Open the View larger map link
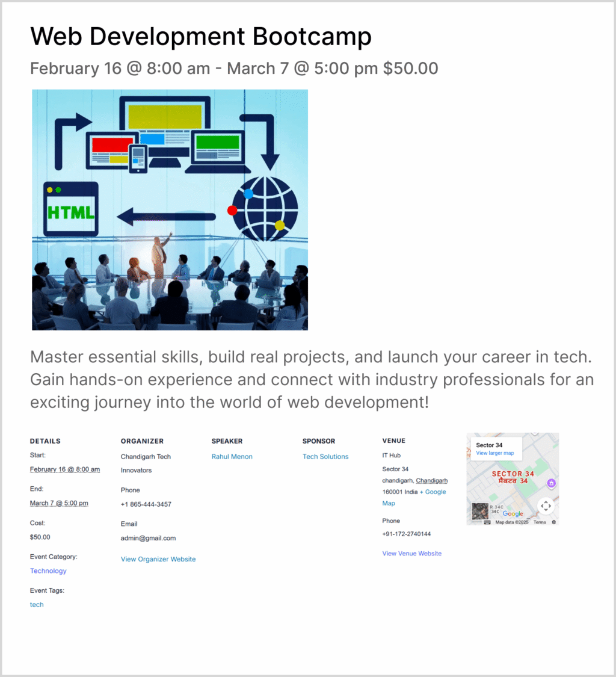The height and width of the screenshot is (677, 616). coord(494,453)
